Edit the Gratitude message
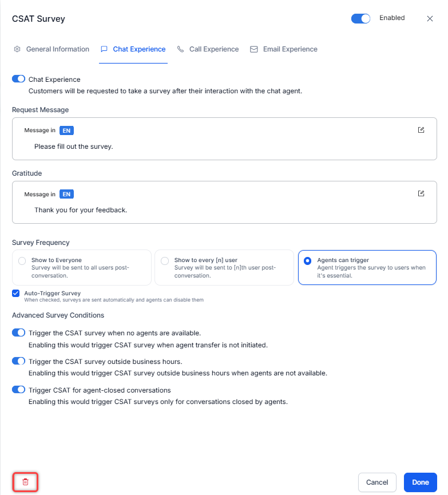 click(x=421, y=193)
